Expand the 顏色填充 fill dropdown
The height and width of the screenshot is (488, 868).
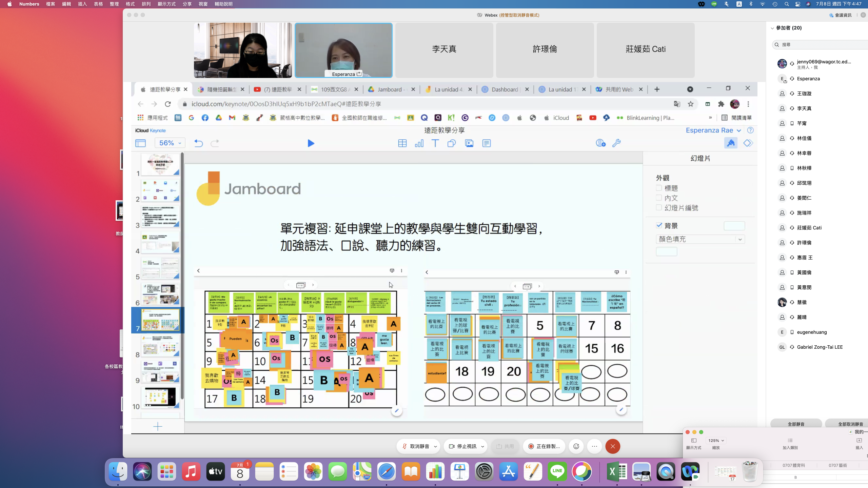pos(700,239)
